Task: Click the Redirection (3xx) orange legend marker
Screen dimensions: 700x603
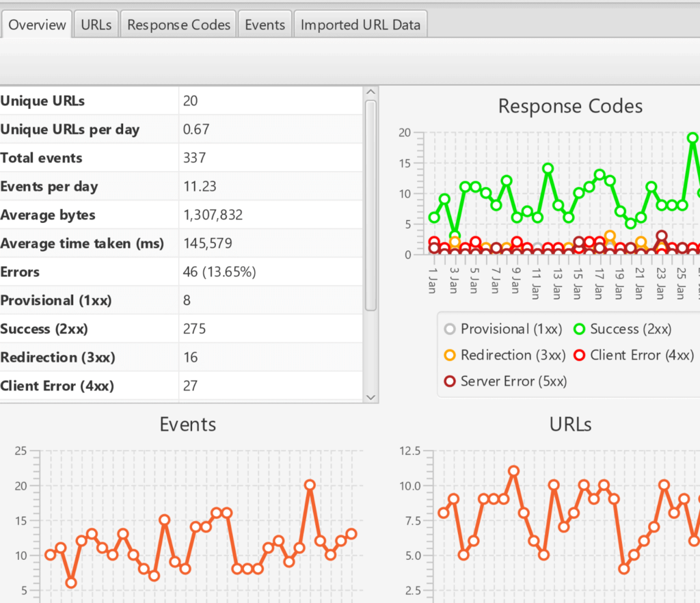Action: pyautogui.click(x=450, y=356)
